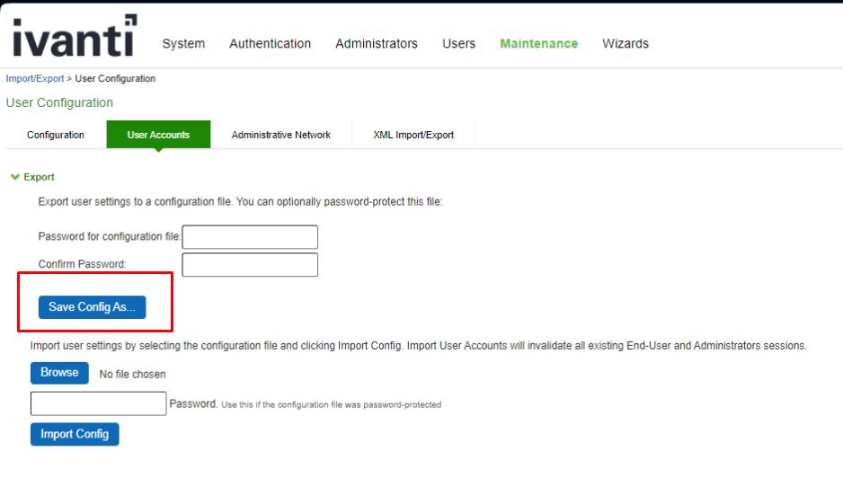Click into the Confirm Password field

pyautogui.click(x=250, y=265)
